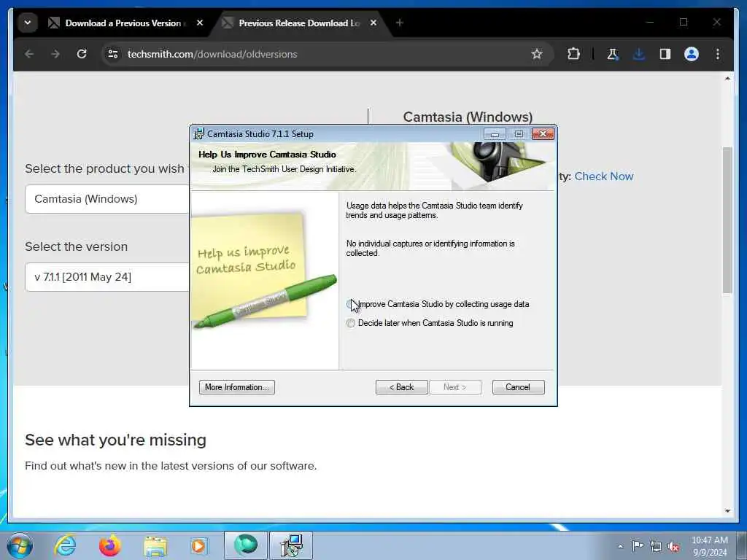Open the Chrome profile avatar
747x560 pixels.
tap(692, 54)
